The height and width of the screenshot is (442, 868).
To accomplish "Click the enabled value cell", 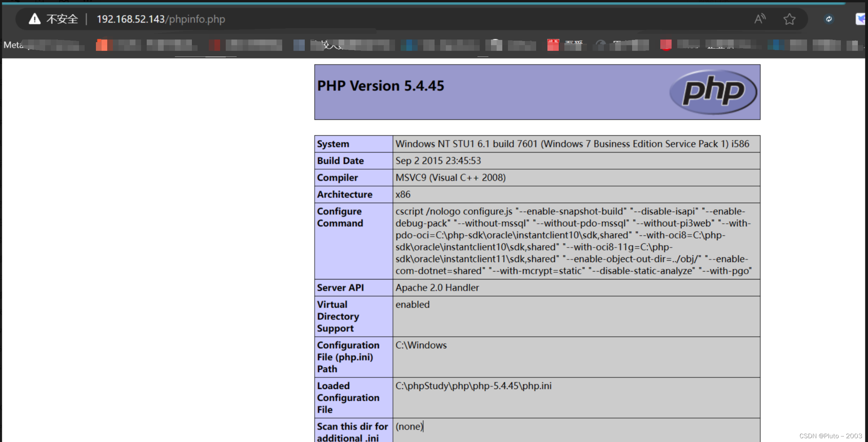I will pos(576,316).
